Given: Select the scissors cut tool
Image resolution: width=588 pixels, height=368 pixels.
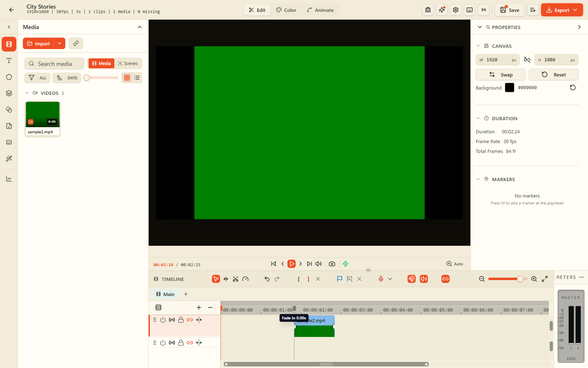Looking at the screenshot, I should [236, 279].
